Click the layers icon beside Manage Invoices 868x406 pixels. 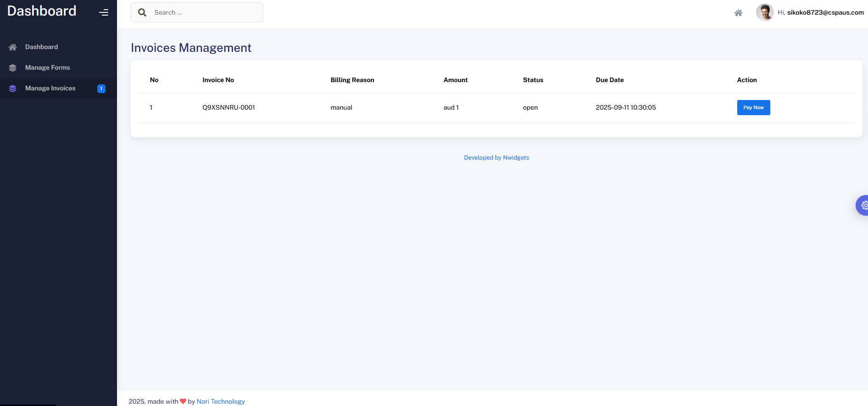pyautogui.click(x=13, y=89)
